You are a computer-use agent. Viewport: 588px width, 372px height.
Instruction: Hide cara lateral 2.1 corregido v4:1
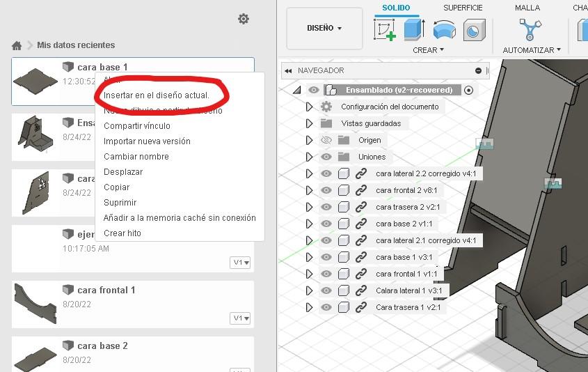pos(326,240)
